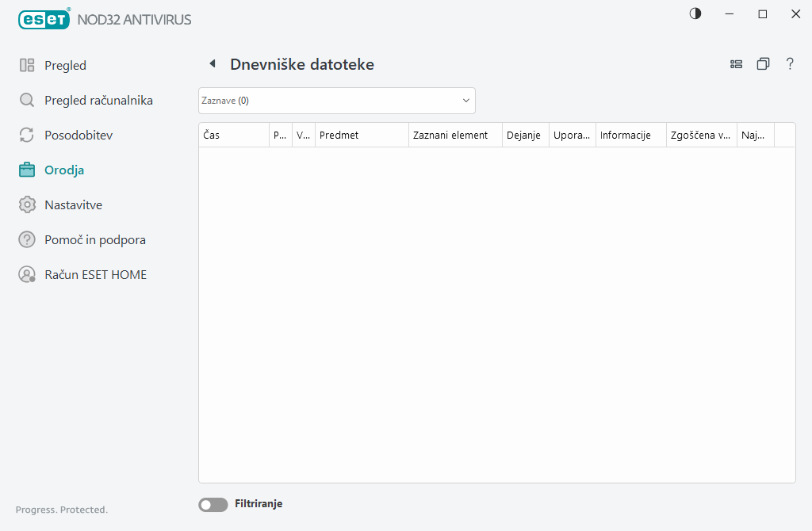Image resolution: width=812 pixels, height=531 pixels.
Task: Toggle the contrast theme icon in title bar
Action: tap(695, 13)
